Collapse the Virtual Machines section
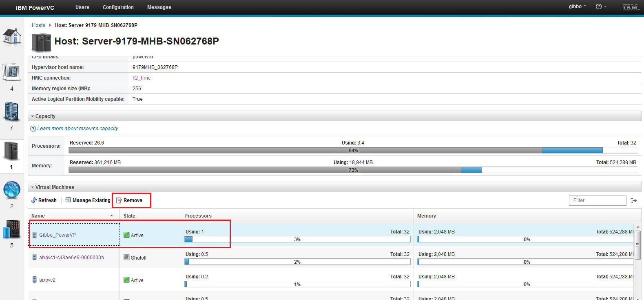This screenshot has height=300, width=644. click(x=33, y=187)
